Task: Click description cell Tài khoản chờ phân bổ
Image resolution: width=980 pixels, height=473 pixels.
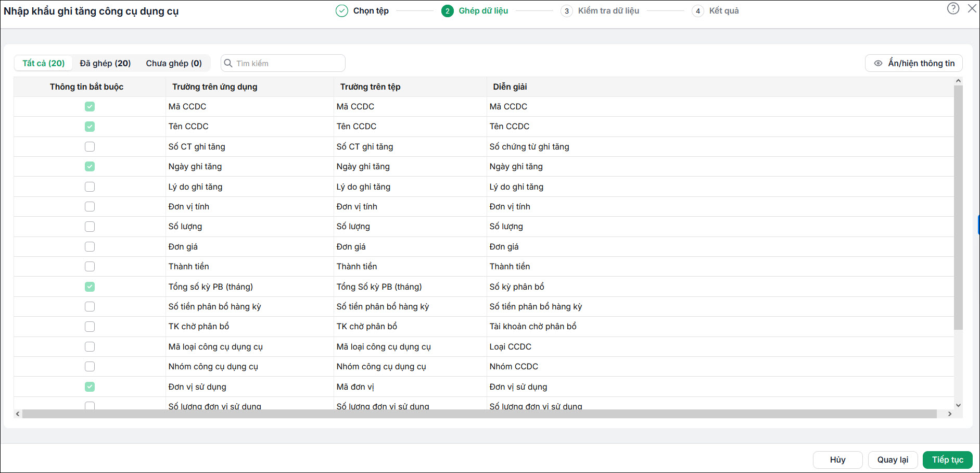Action: tap(720, 327)
